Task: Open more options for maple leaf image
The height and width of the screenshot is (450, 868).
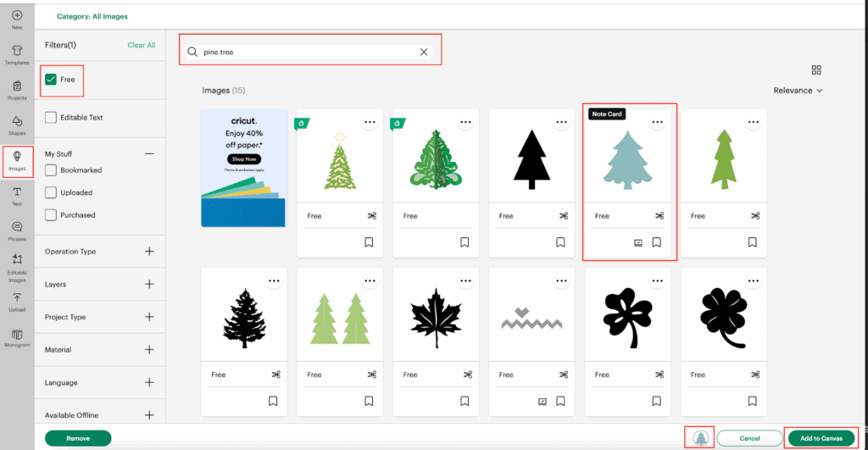Action: click(465, 281)
